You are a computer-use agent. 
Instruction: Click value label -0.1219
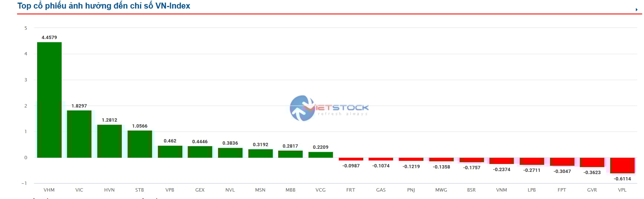[x=411, y=167]
